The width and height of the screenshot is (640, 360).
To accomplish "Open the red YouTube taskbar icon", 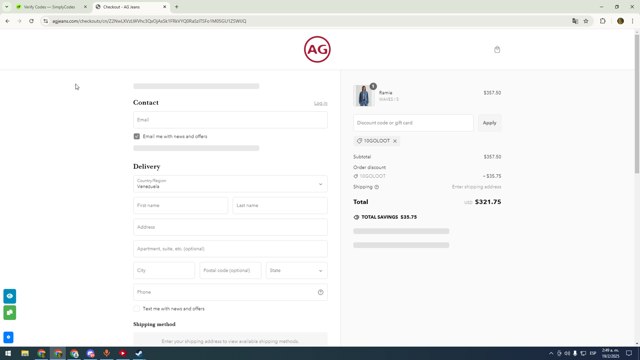I will tap(122, 353).
